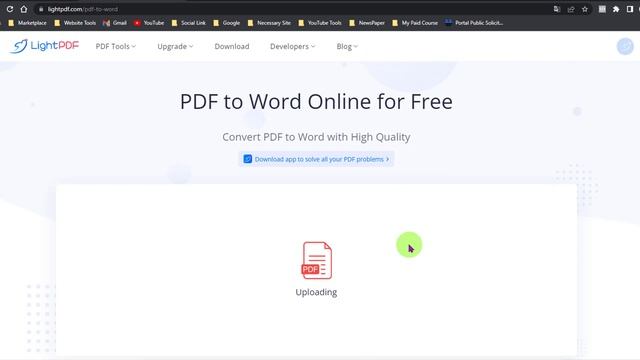Open the Gmail bookmark
The image size is (640, 360).
coord(115,23)
